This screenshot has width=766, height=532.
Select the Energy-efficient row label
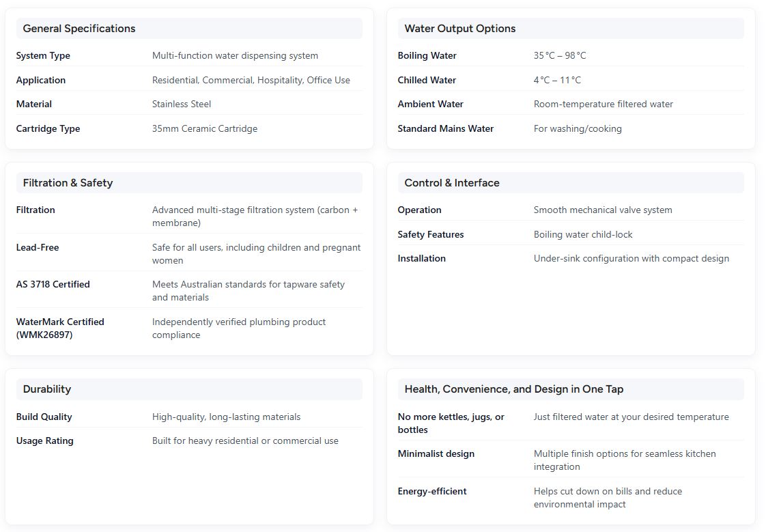432,492
